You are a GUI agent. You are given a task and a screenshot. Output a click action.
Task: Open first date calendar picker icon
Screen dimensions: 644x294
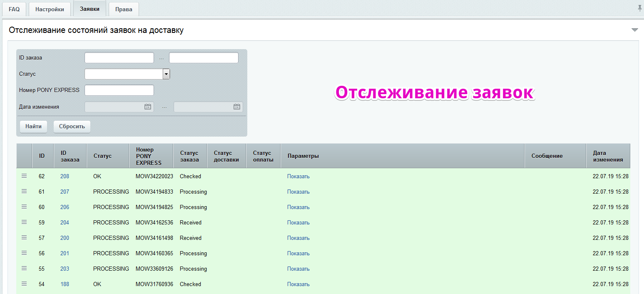click(147, 107)
